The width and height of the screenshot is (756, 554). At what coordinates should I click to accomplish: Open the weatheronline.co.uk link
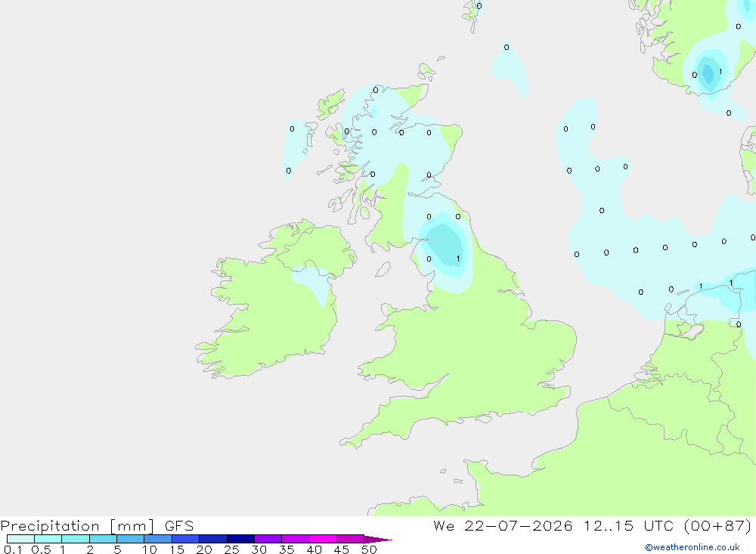[692, 547]
